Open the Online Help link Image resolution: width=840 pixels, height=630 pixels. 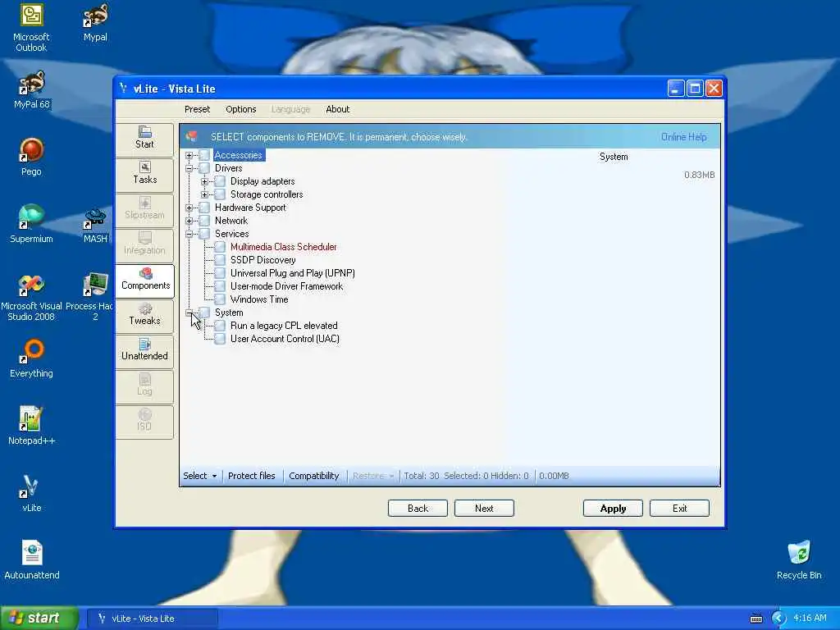pyautogui.click(x=683, y=137)
